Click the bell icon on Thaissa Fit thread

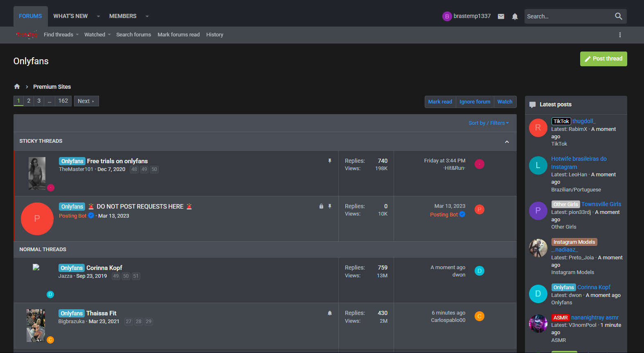[x=330, y=313]
